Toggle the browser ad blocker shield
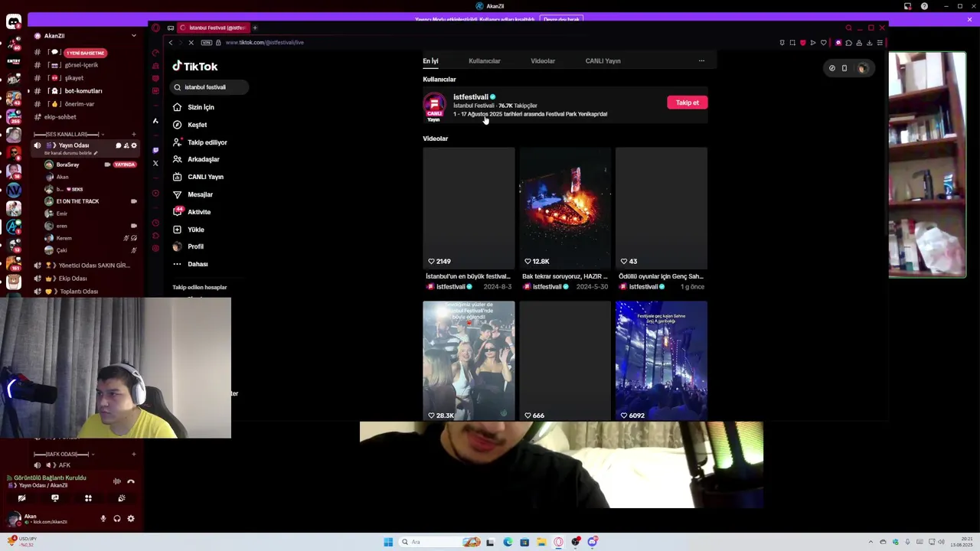The height and width of the screenshot is (551, 980). (x=802, y=43)
